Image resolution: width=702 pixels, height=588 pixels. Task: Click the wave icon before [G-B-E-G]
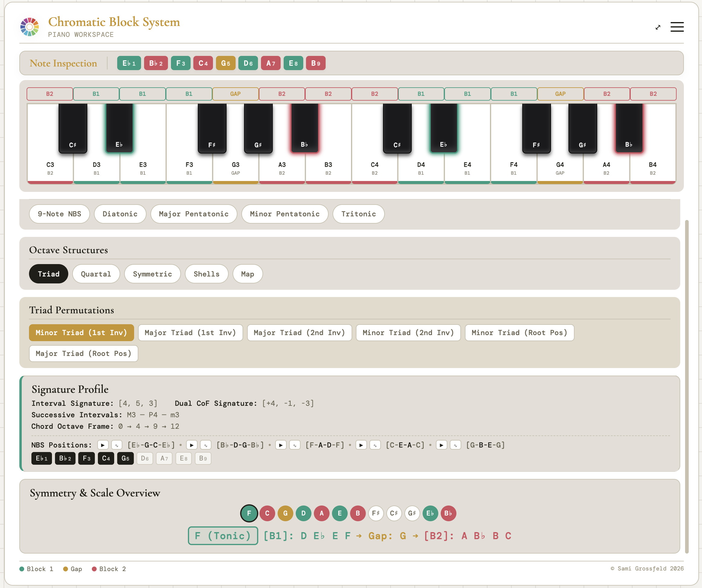click(x=455, y=445)
